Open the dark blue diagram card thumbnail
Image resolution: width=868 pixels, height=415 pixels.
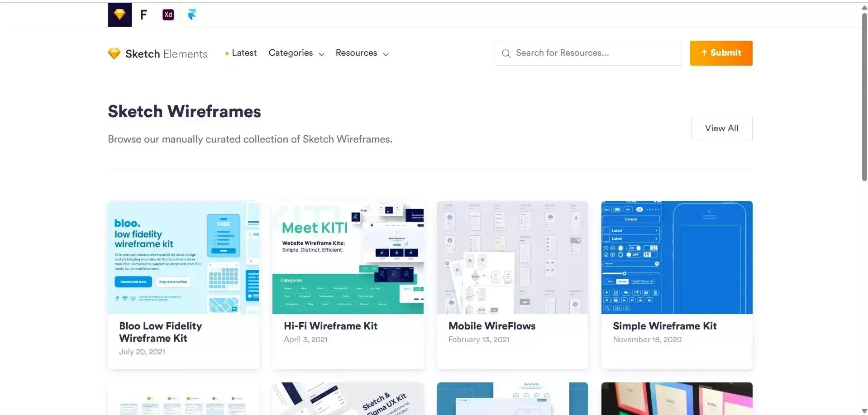pyautogui.click(x=512, y=399)
